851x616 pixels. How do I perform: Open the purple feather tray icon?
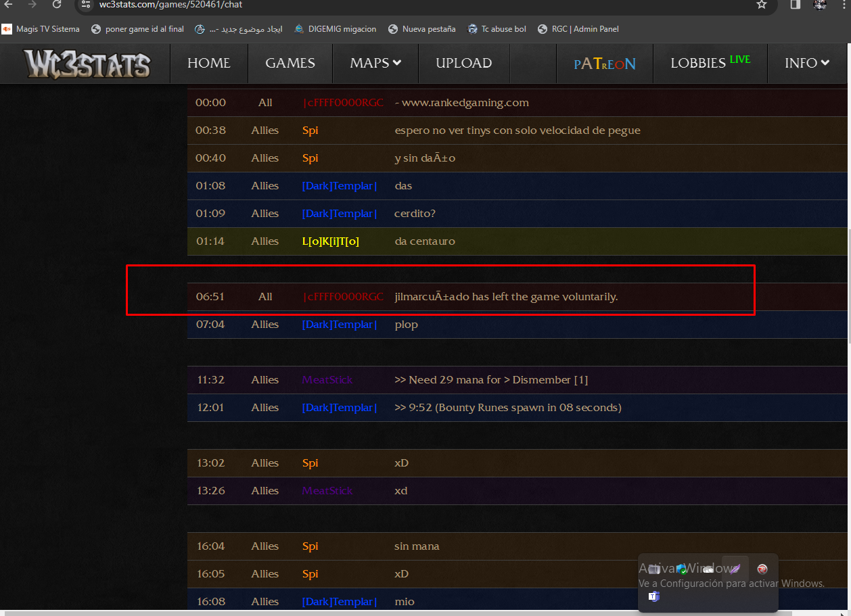[x=735, y=569]
